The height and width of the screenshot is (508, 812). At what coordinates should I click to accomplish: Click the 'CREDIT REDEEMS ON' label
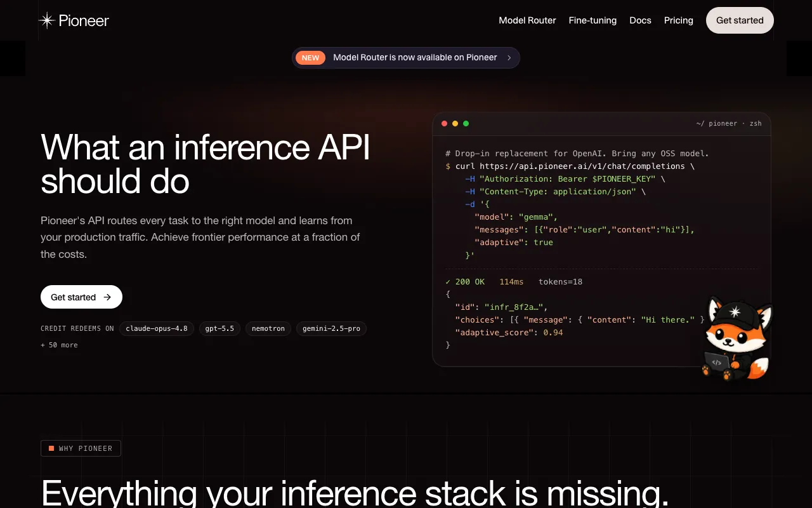click(x=77, y=328)
